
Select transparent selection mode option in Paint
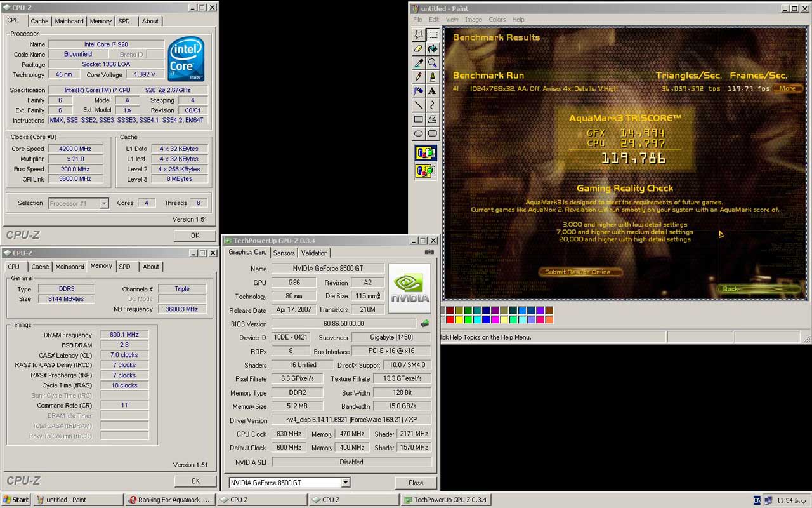(426, 170)
